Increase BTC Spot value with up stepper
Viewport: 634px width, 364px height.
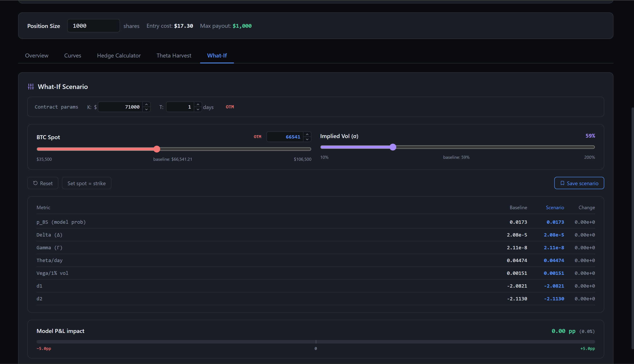click(x=307, y=135)
